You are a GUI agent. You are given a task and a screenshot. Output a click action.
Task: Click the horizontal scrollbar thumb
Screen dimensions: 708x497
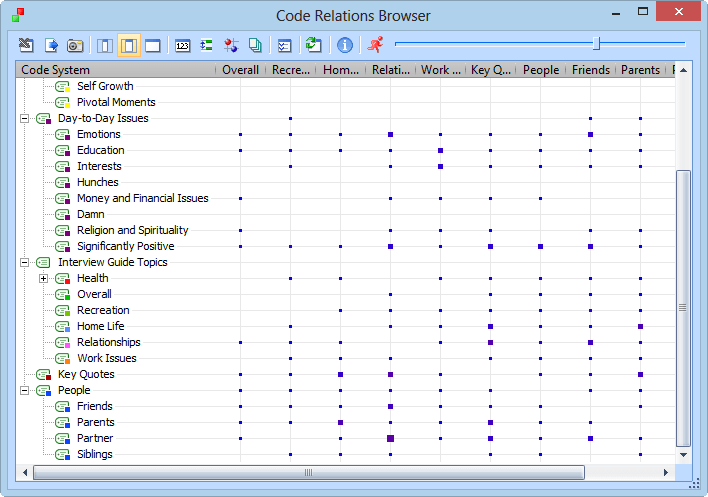click(309, 473)
